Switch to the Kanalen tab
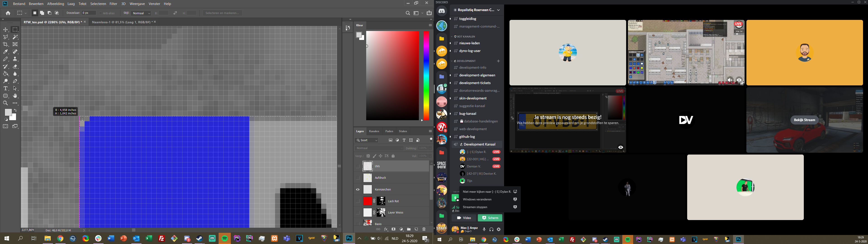 tap(374, 131)
